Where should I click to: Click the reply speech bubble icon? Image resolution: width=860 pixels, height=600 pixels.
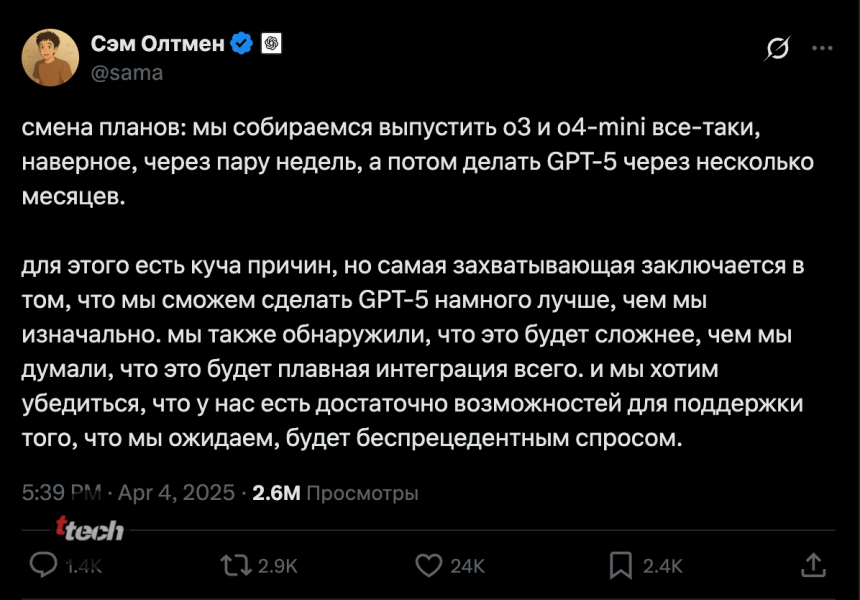(x=41, y=564)
